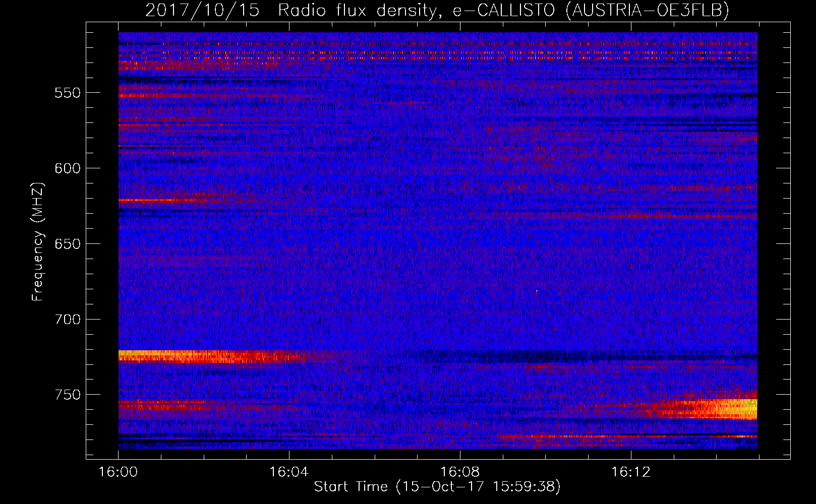This screenshot has height=504, width=816.
Task: Click the 16:08 time tick label
Action: point(459,472)
